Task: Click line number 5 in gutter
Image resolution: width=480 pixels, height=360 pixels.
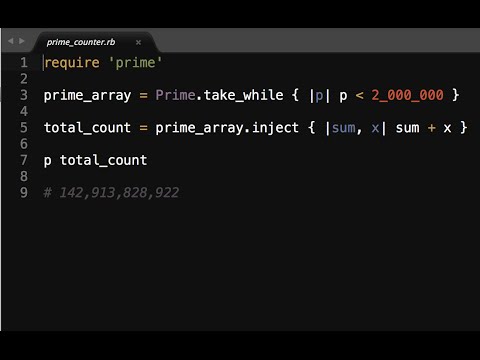Action: 24,128
